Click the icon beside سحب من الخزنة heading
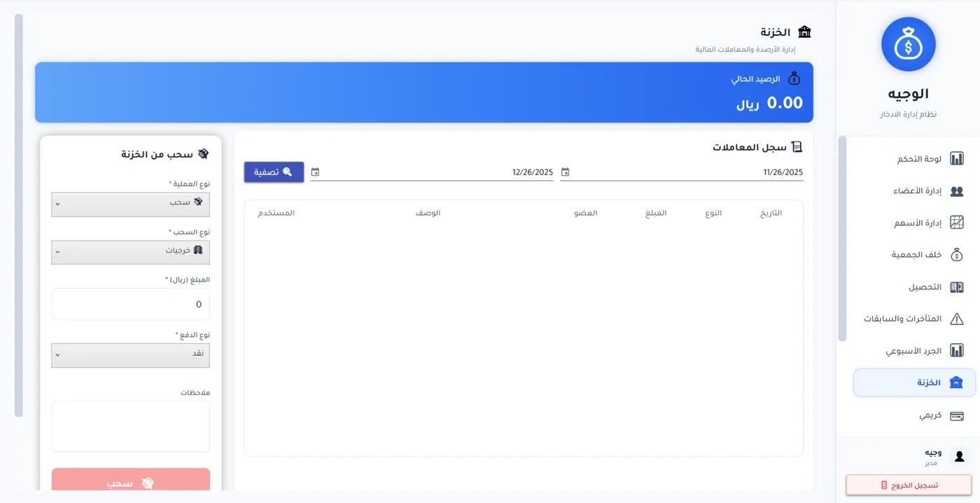 [x=203, y=154]
